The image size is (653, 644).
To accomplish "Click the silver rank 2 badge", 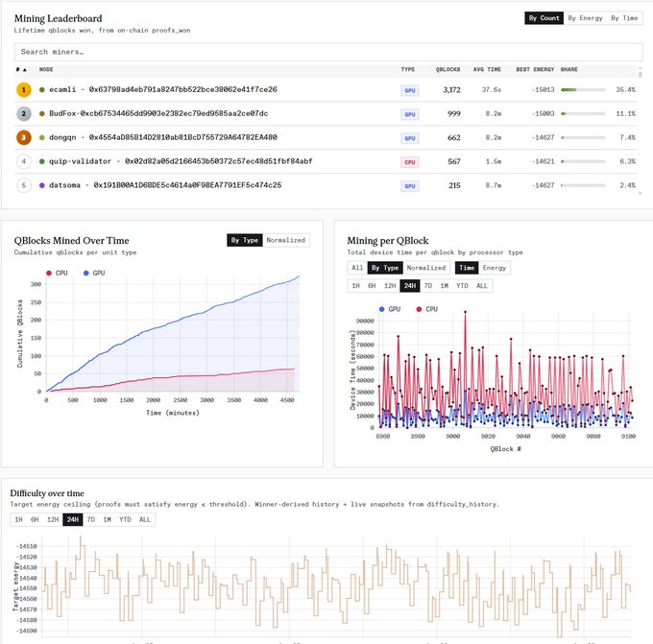I will click(24, 113).
